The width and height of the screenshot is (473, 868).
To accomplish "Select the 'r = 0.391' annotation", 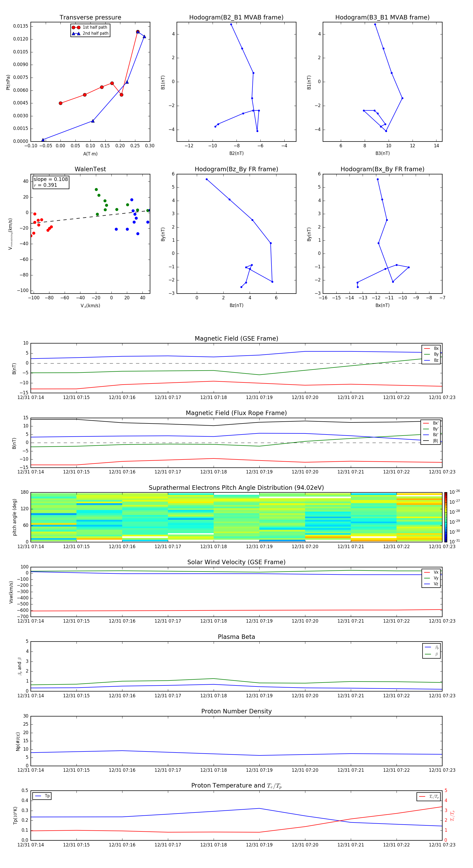I will coord(45,185).
